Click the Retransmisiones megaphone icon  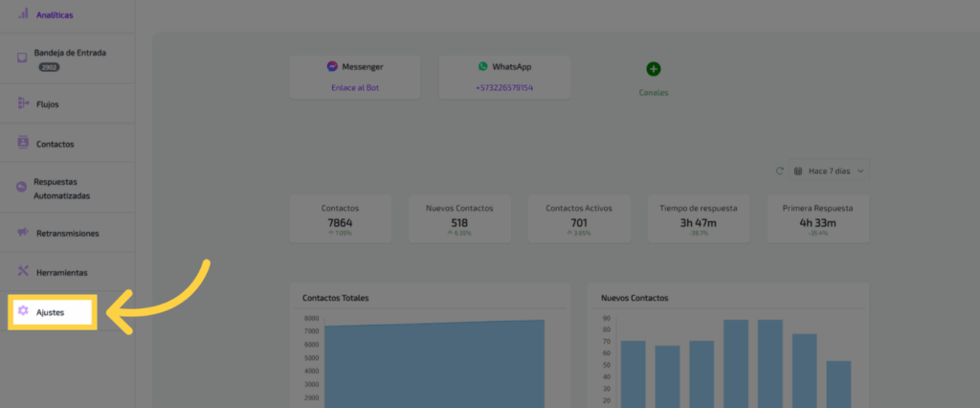click(x=23, y=233)
